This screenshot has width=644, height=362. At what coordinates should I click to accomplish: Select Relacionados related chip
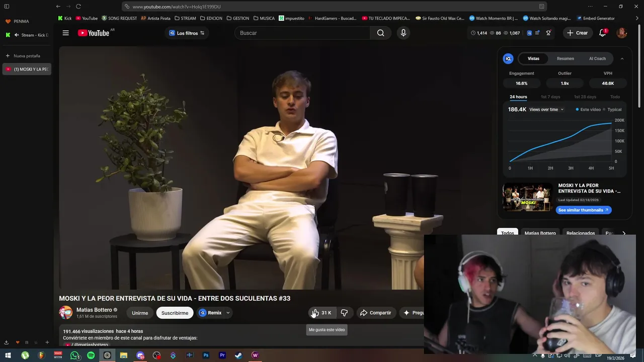581,233
